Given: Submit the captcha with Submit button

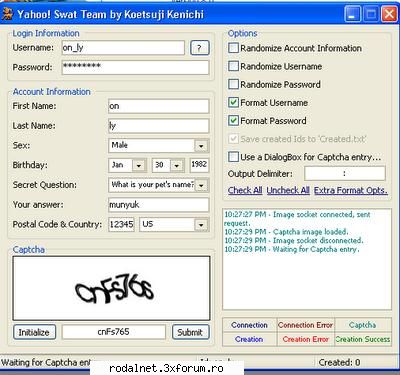Looking at the screenshot, I should (x=190, y=332).
